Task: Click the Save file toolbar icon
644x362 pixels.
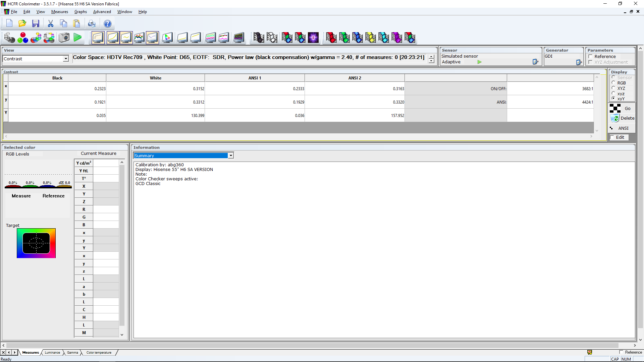Action: tap(36, 23)
